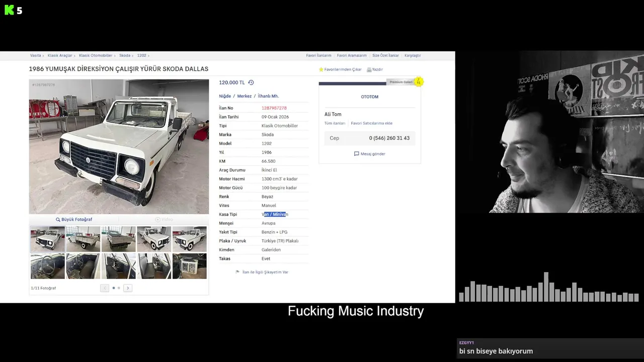Click seller name Ali Tom
Screen dimensions: 644x362
(333, 115)
